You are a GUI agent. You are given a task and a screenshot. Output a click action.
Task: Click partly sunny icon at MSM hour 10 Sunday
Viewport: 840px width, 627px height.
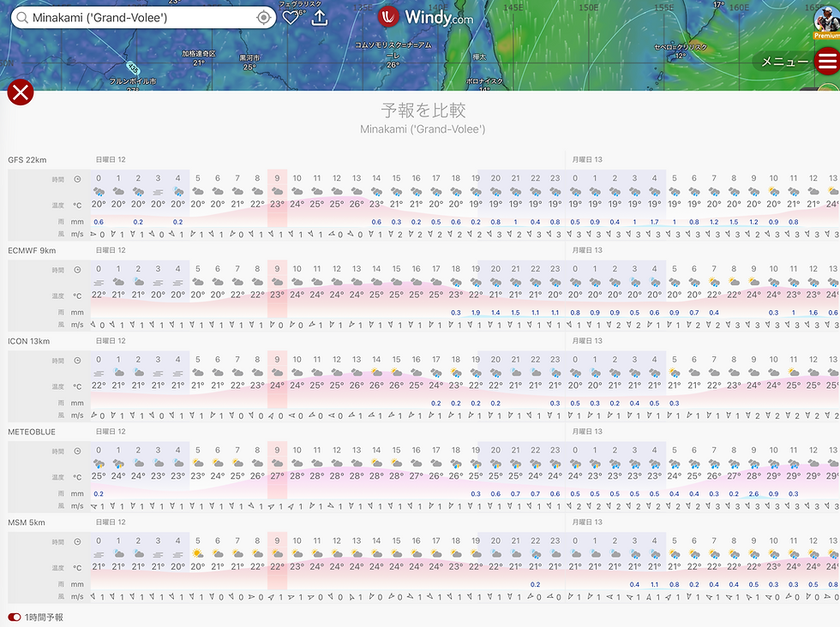pyautogui.click(x=297, y=553)
